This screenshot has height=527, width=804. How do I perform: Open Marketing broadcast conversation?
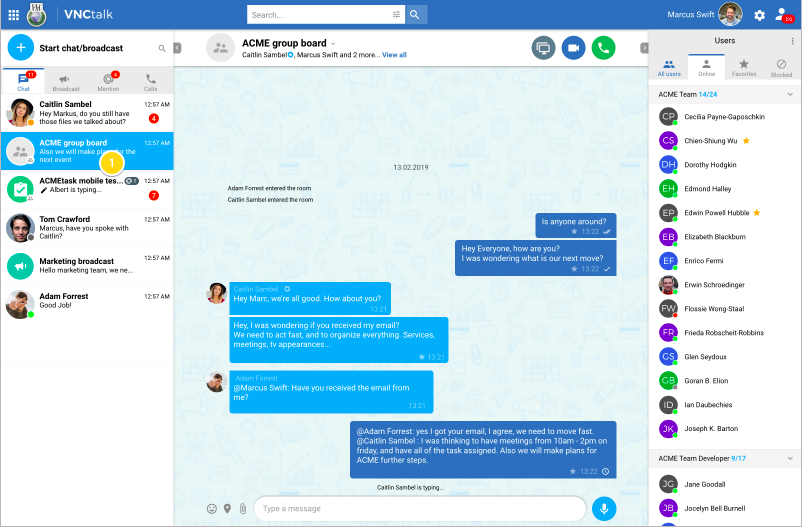pos(87,266)
